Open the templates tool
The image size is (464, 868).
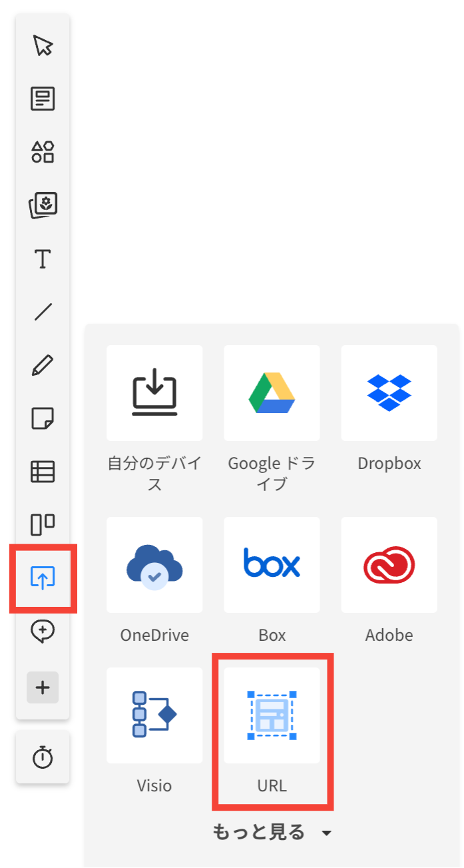coord(43,99)
